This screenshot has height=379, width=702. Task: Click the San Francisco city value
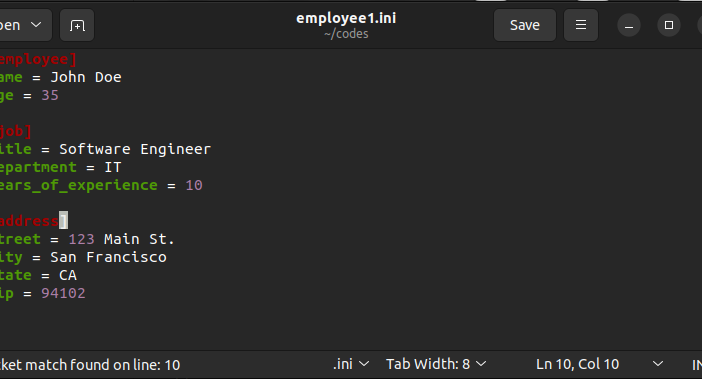[x=108, y=257]
